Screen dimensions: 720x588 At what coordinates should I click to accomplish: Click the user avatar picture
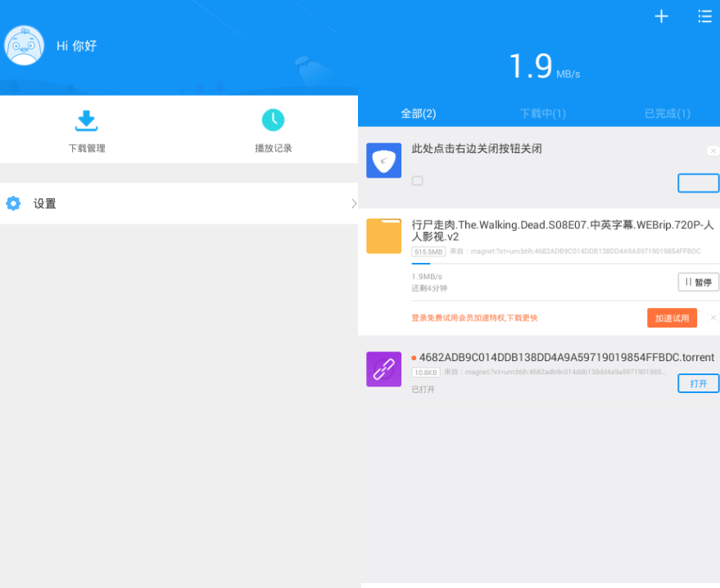(25, 46)
